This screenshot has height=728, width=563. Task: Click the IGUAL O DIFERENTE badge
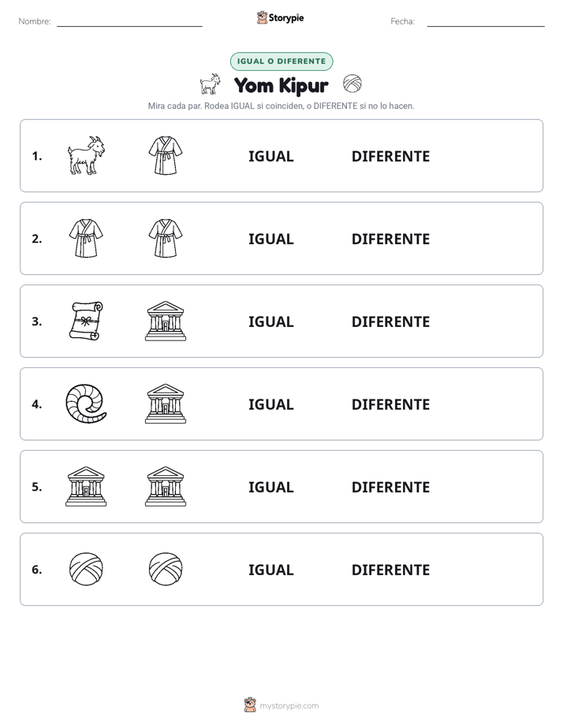(x=281, y=61)
